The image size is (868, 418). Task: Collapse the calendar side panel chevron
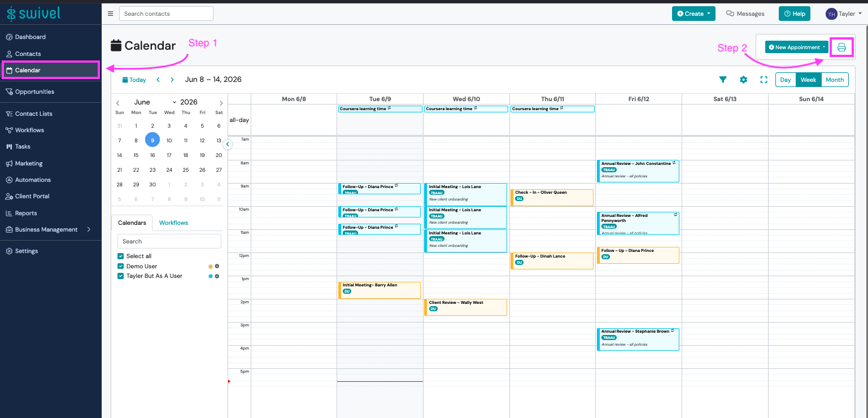tap(228, 144)
